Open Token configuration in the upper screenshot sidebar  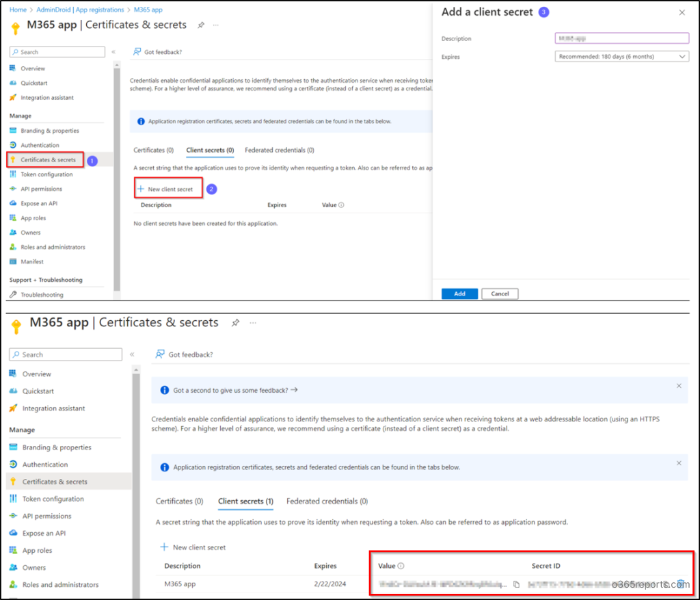(x=41, y=174)
